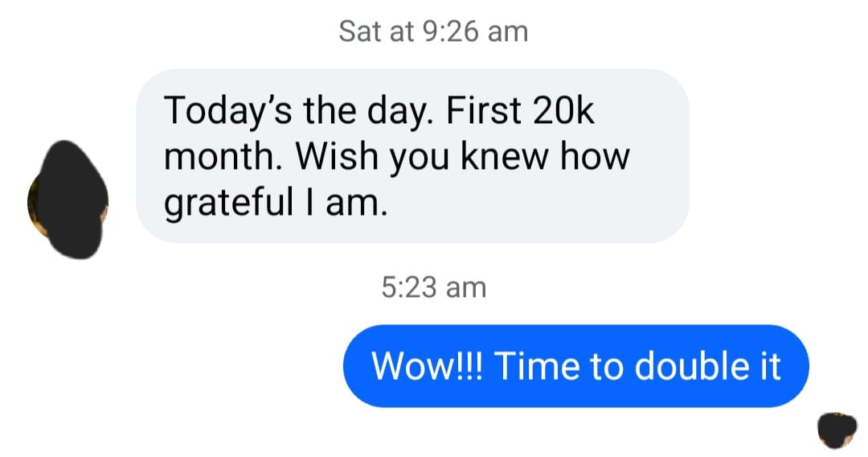Click the word 'First' in the gray bubble
The width and height of the screenshot is (868, 457).
pyautogui.click(x=483, y=110)
